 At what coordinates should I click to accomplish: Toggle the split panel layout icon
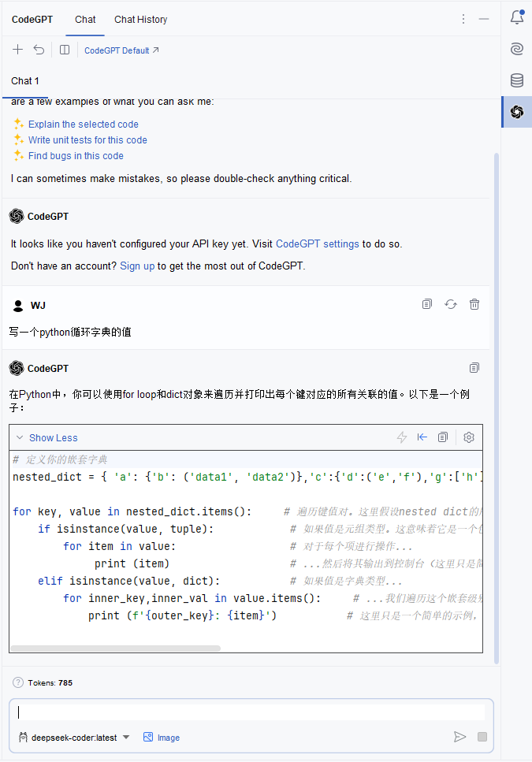[65, 50]
